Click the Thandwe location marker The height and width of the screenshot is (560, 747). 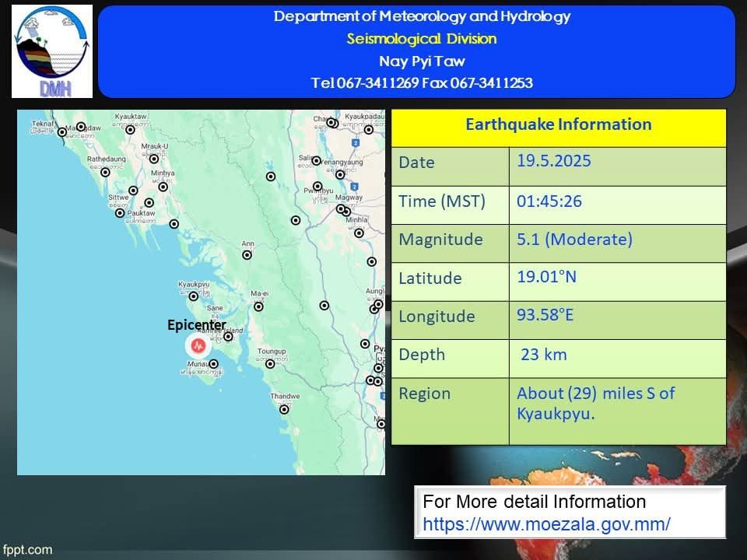pyautogui.click(x=284, y=408)
